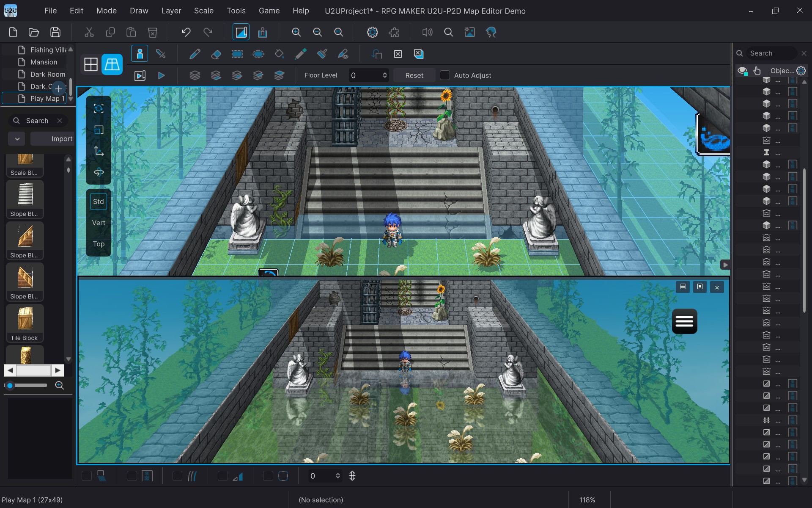Open the Layer menu
The image size is (812, 508).
point(171,11)
